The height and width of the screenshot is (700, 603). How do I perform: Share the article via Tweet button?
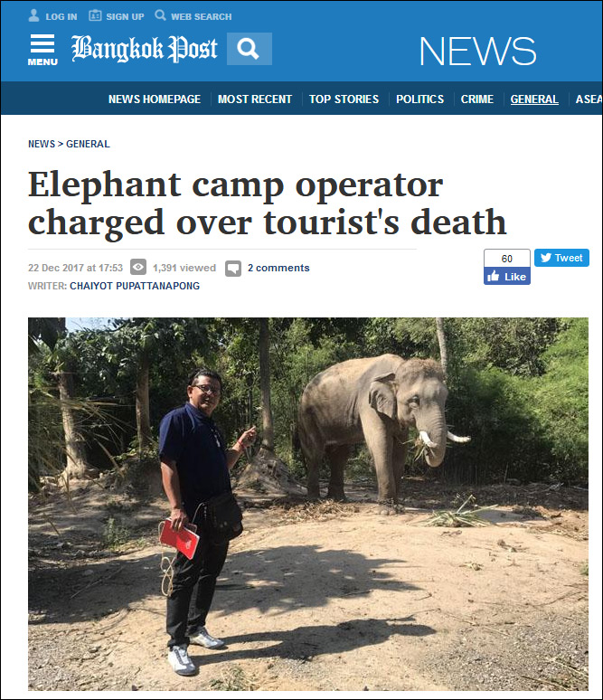click(x=561, y=258)
